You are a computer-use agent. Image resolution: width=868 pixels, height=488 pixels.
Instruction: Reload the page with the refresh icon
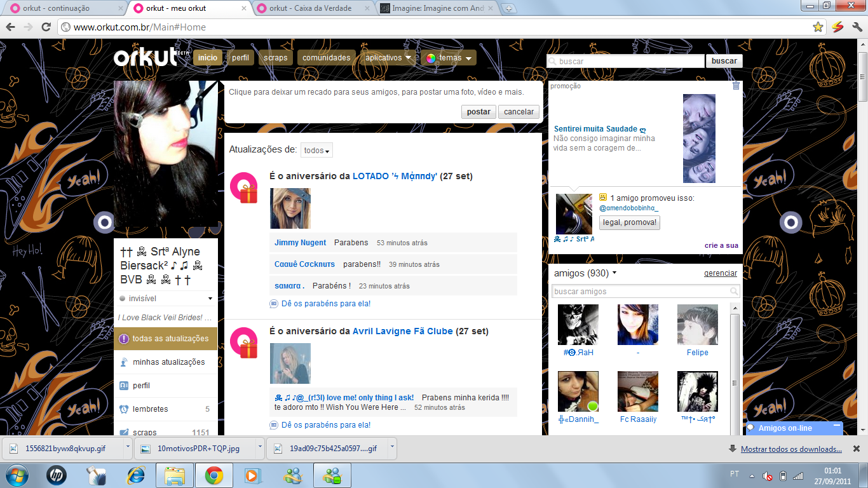[46, 27]
